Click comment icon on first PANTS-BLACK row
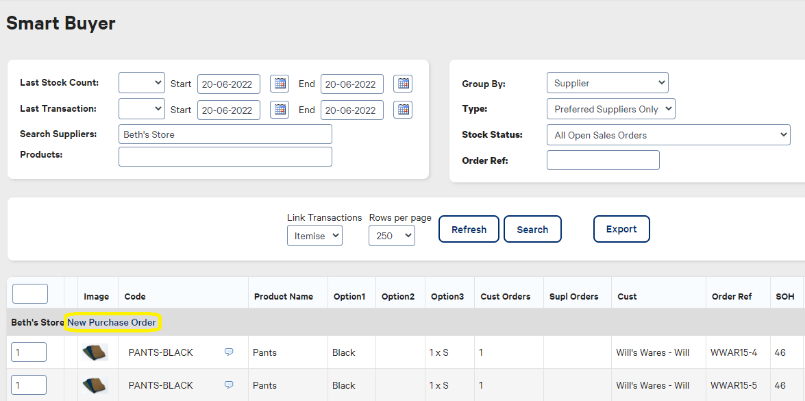Image resolution: width=805 pixels, height=401 pixels. click(x=229, y=352)
